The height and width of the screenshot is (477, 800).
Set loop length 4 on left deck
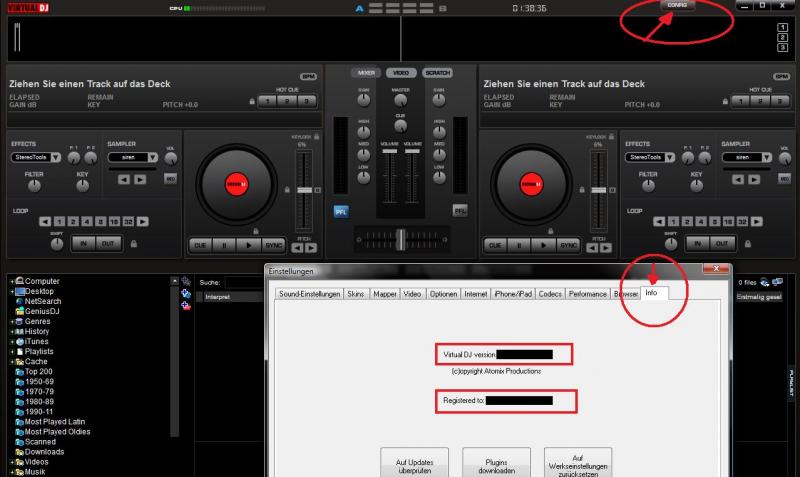pyautogui.click(x=87, y=221)
